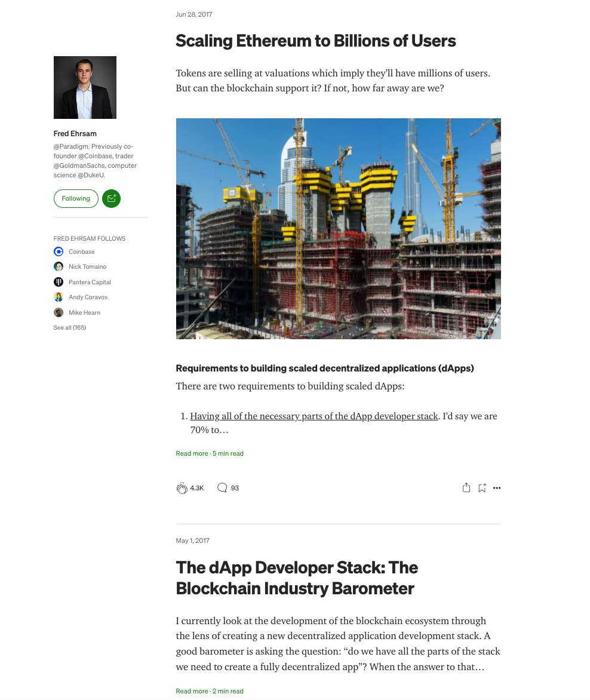
Task: Open Pantera Capital in the follows list
Action: 90,282
